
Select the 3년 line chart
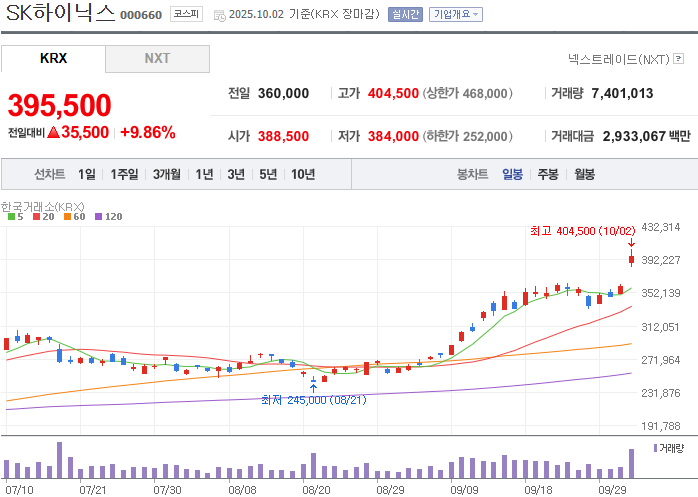[x=236, y=174]
